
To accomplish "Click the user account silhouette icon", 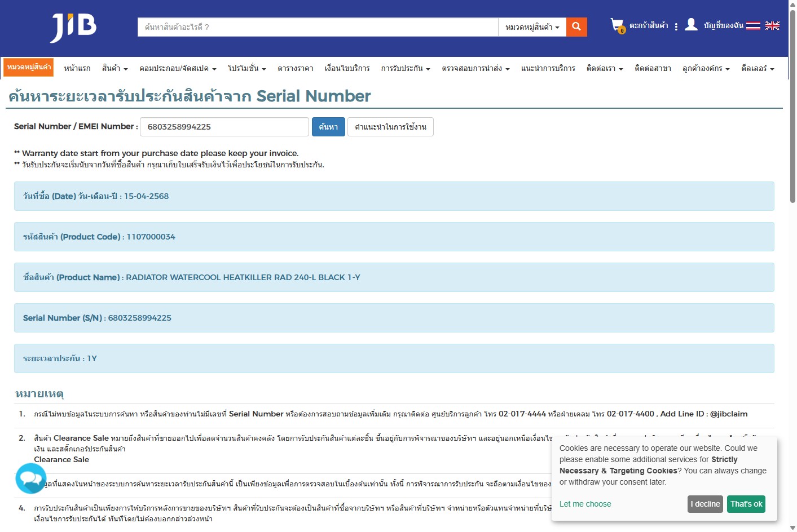I will pyautogui.click(x=691, y=24).
